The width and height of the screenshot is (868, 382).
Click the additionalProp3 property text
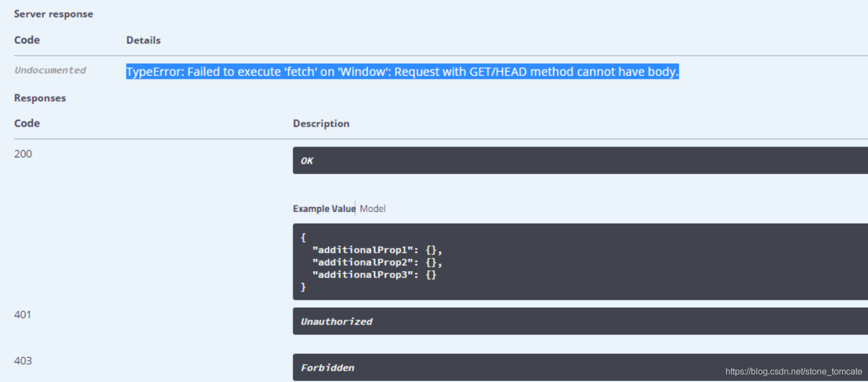(x=367, y=274)
